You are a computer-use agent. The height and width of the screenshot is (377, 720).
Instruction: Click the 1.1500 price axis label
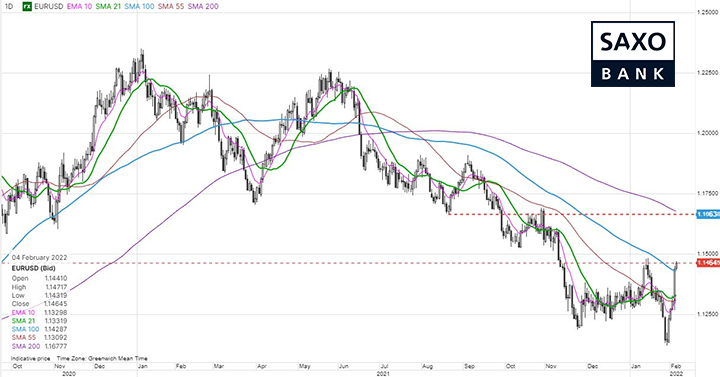pos(708,253)
